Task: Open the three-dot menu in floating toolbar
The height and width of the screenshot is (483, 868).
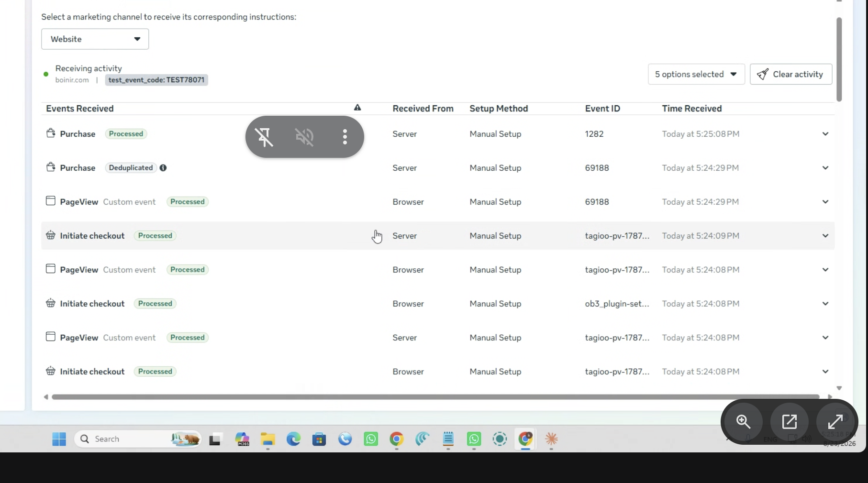Action: click(345, 137)
